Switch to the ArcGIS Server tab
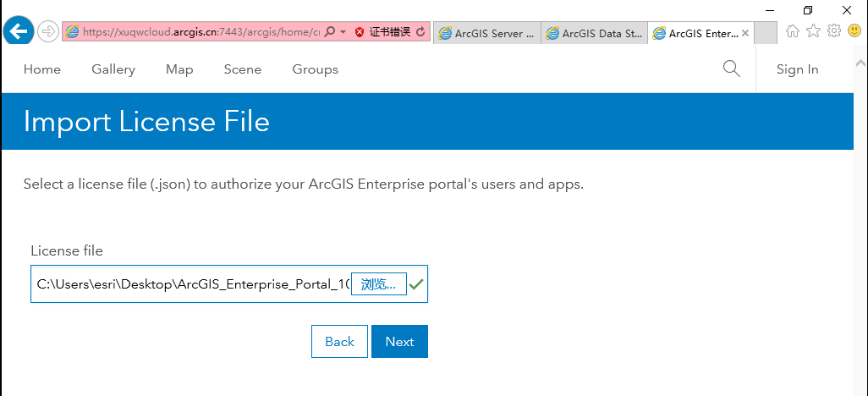Image resolution: width=868 pixels, height=396 pixels. (487, 33)
